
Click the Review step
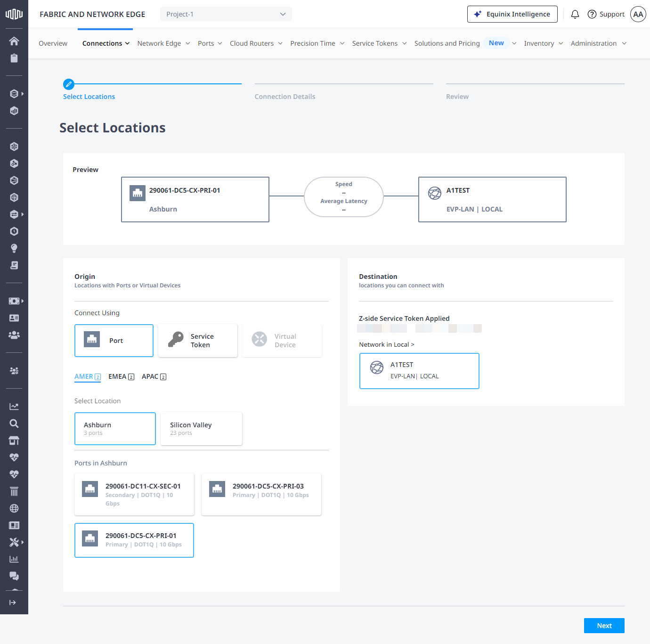(457, 97)
